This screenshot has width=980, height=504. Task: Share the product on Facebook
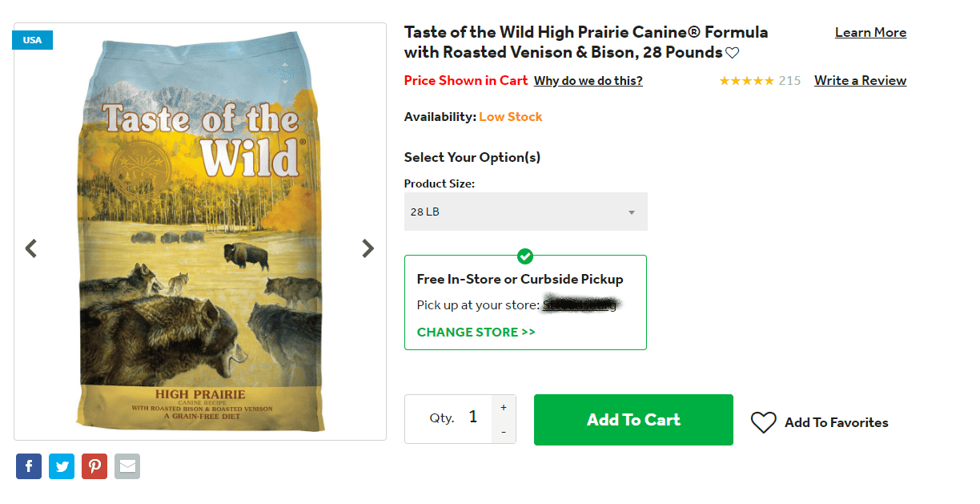coord(29,466)
